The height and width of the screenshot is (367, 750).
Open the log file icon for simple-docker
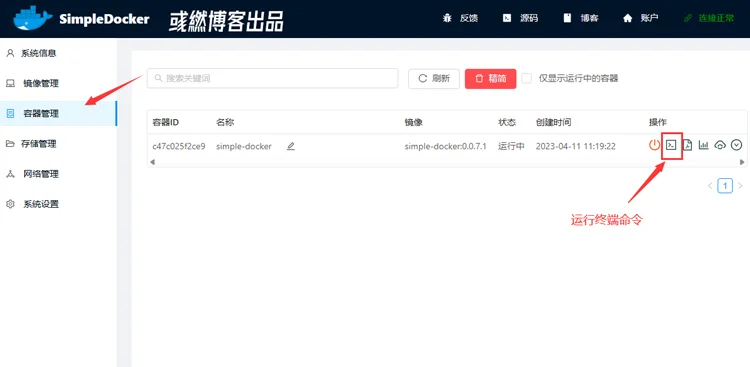pyautogui.click(x=687, y=145)
